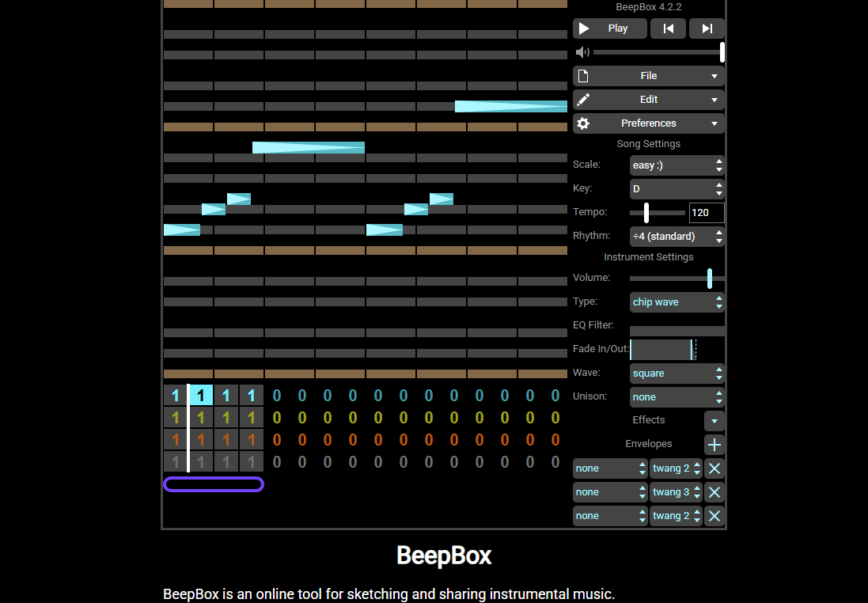Click the document icon on the File button
The height and width of the screenshot is (603, 868).
pyautogui.click(x=583, y=75)
